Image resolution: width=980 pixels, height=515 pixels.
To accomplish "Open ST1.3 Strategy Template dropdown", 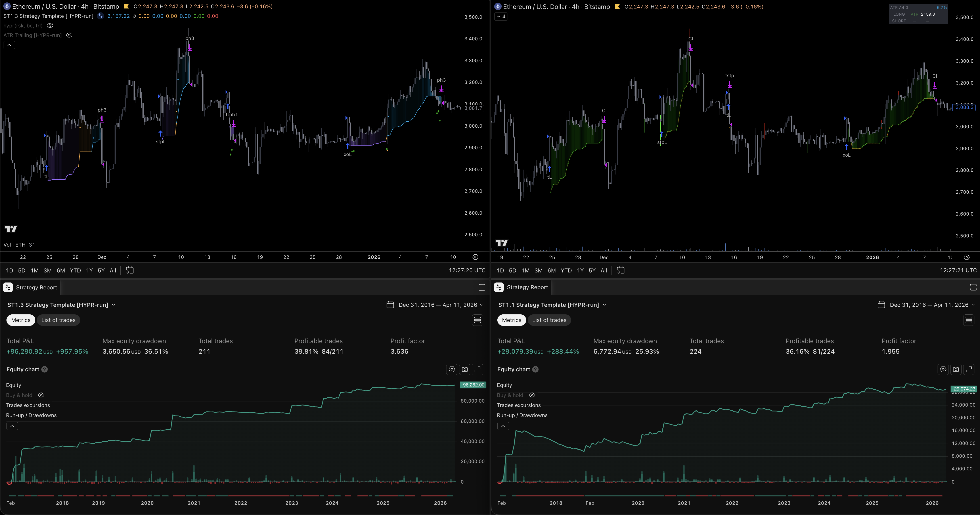I will 61,305.
